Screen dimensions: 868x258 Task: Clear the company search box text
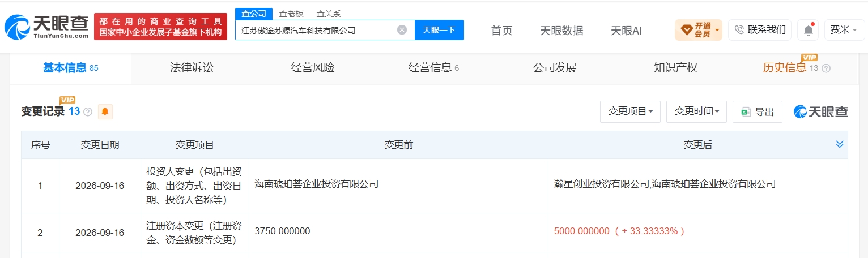tap(402, 30)
